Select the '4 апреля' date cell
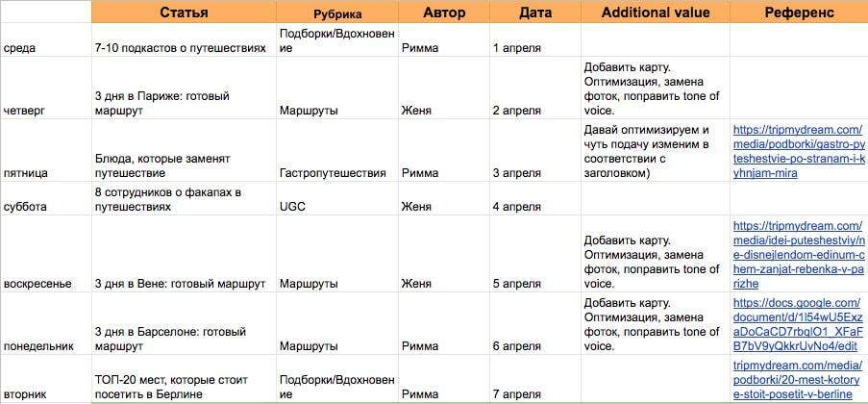This screenshot has width=868, height=404. [x=517, y=206]
